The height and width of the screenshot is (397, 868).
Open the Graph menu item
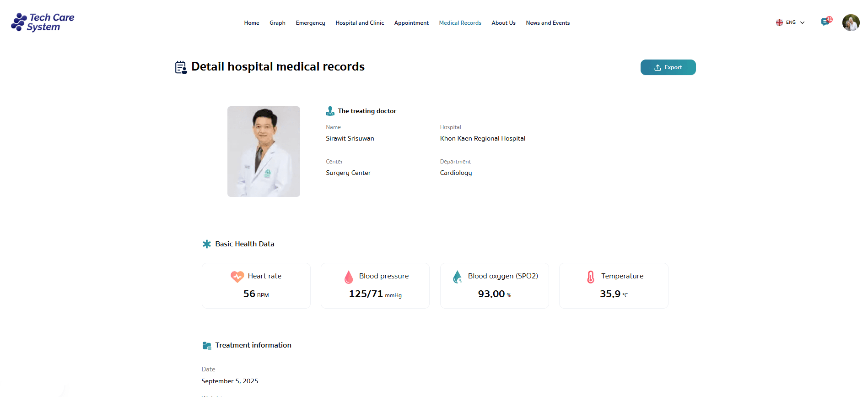click(277, 23)
